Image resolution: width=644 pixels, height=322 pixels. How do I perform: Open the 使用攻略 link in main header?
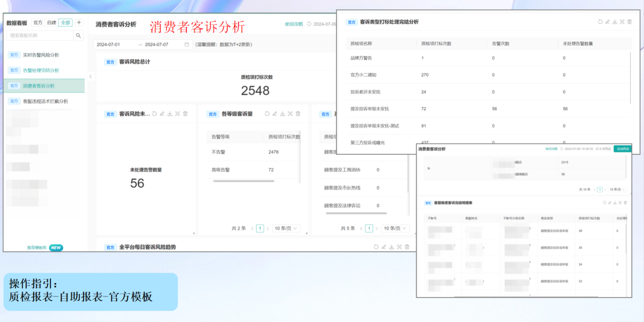tap(294, 24)
